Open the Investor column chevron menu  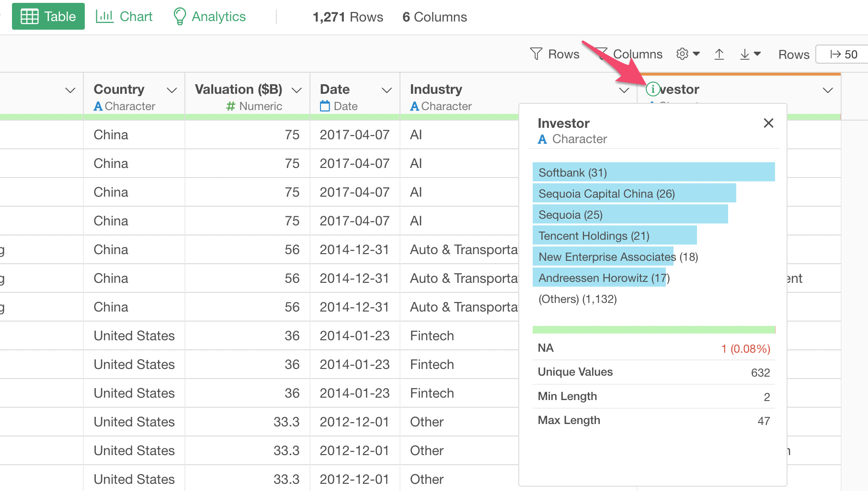(x=827, y=90)
